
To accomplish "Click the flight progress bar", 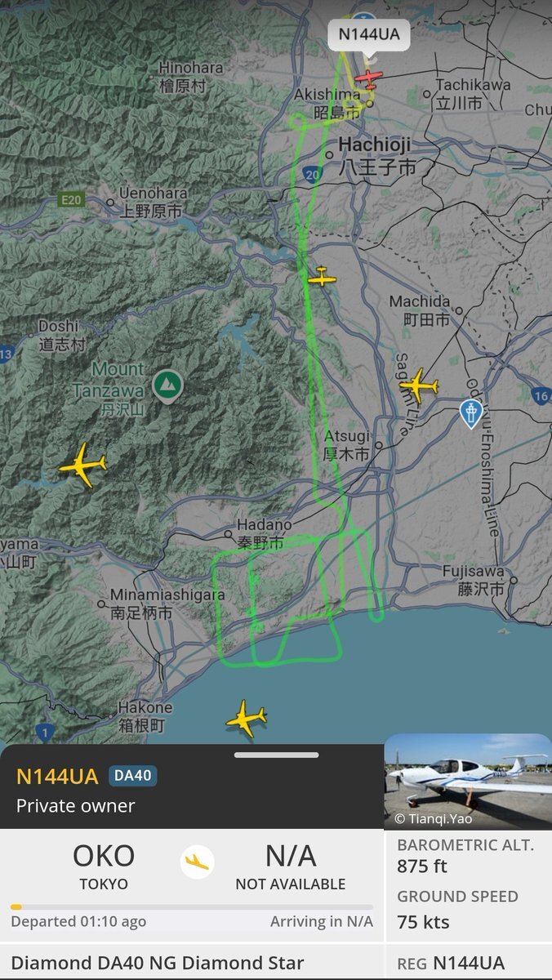I will pyautogui.click(x=192, y=906).
